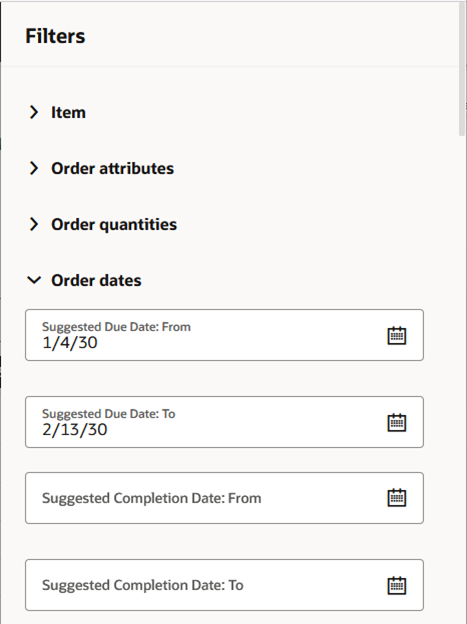Select the Order attributes heading text
Screen dimensions: 467x624
tap(112, 168)
